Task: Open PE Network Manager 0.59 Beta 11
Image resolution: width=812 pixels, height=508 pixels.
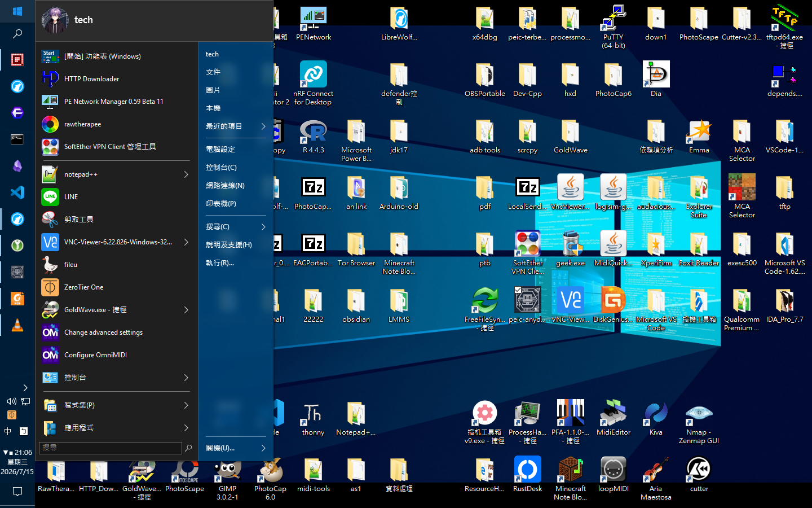Action: pyautogui.click(x=116, y=102)
